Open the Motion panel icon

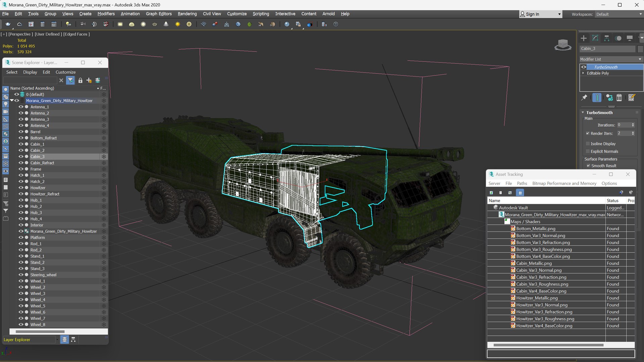click(x=618, y=38)
